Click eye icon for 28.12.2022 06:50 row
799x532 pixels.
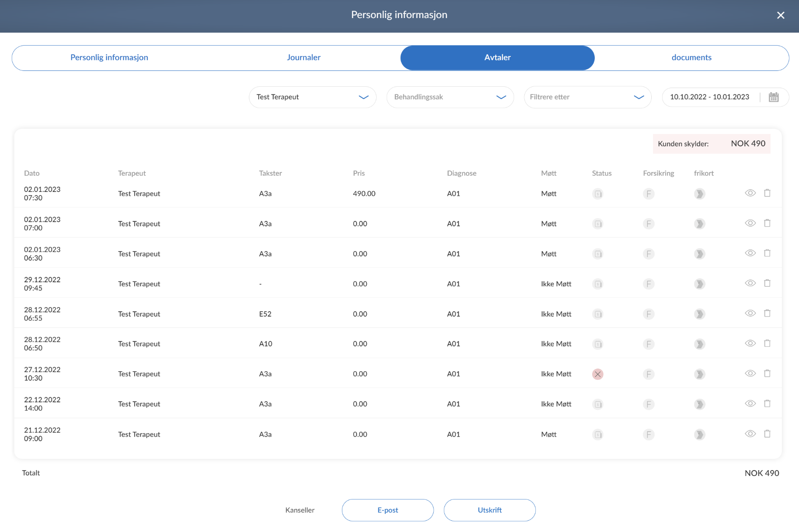coord(750,343)
